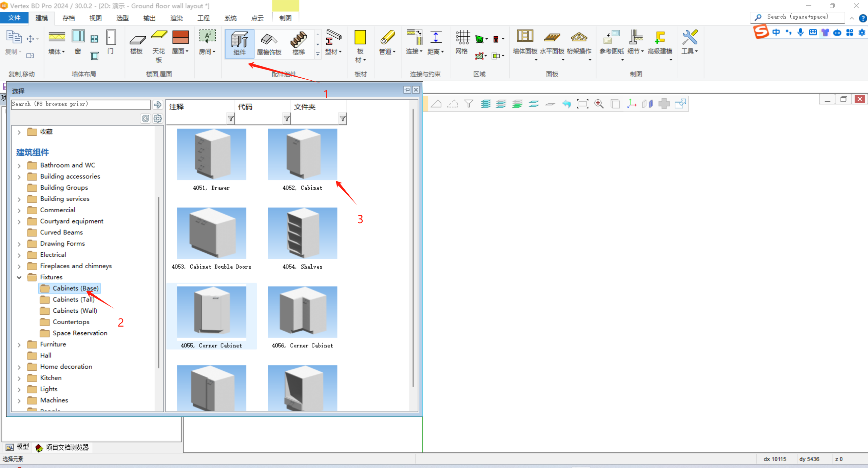The height and width of the screenshot is (468, 868).
Task: Select the 4053 Cabinet Double Doors thumbnail
Action: tap(211, 233)
